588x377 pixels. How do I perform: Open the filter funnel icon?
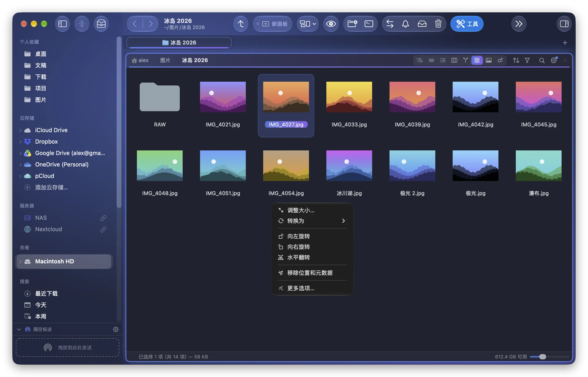527,60
